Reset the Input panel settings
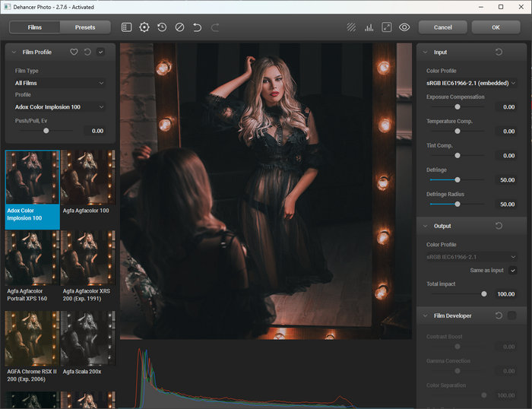532x409 pixels. (x=499, y=52)
